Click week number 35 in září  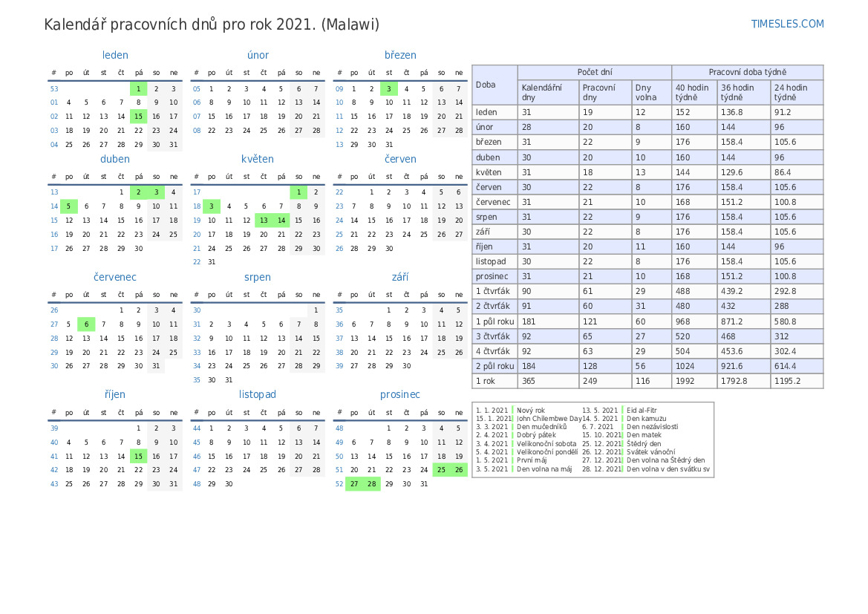(339, 310)
